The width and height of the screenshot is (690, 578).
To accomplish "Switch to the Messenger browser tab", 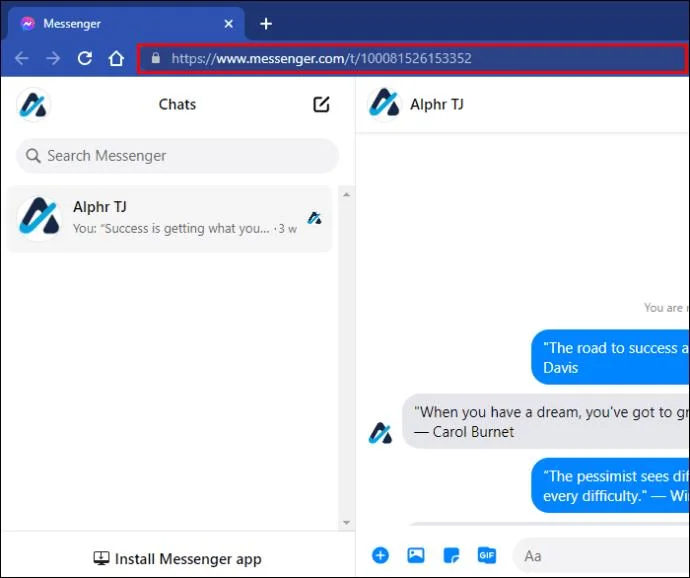I will pos(126,24).
